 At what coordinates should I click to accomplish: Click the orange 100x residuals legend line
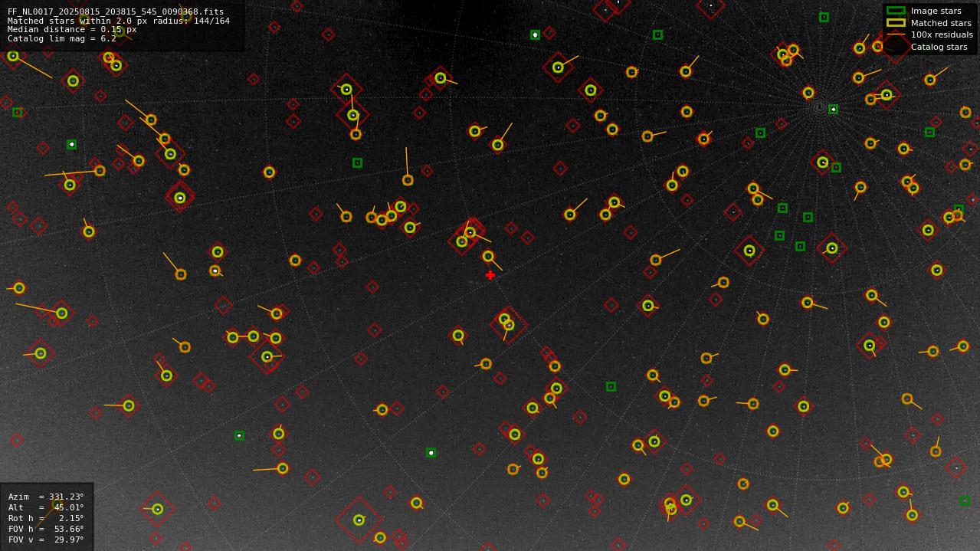[x=896, y=34]
